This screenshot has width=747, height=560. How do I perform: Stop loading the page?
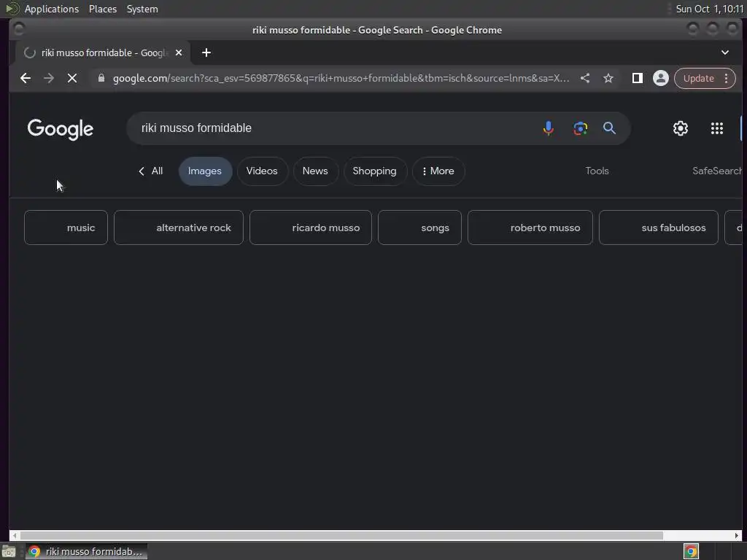coord(72,78)
